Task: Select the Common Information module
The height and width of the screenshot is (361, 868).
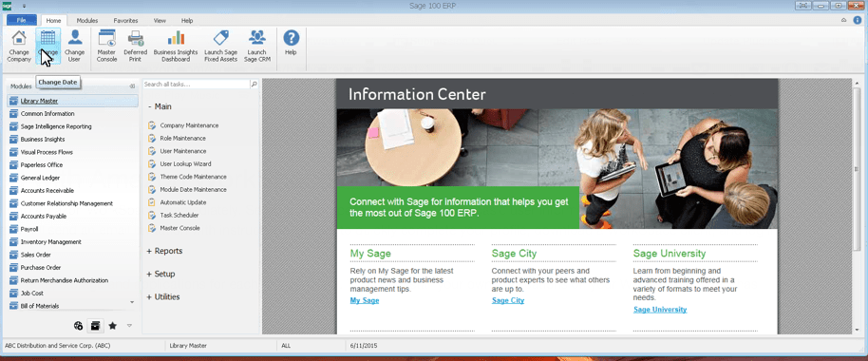Action: pos(72,113)
